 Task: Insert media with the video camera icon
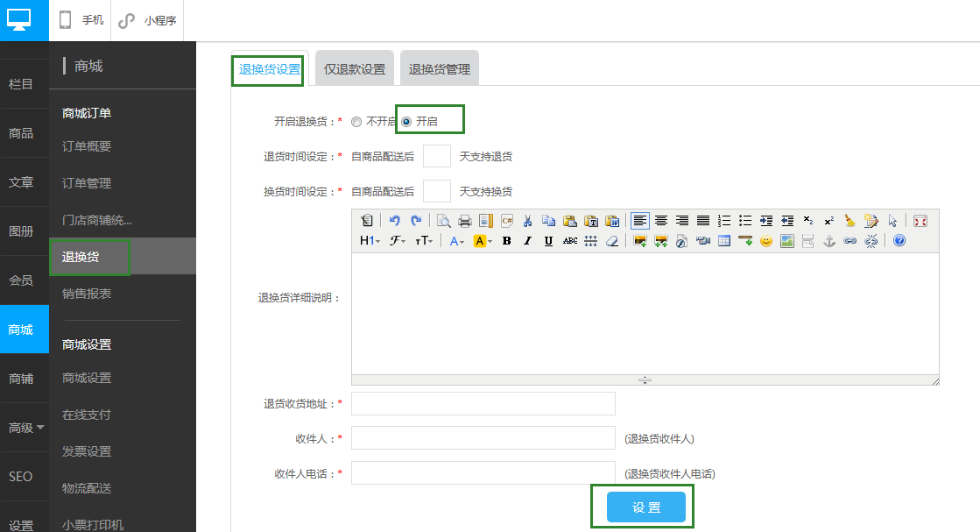click(703, 241)
